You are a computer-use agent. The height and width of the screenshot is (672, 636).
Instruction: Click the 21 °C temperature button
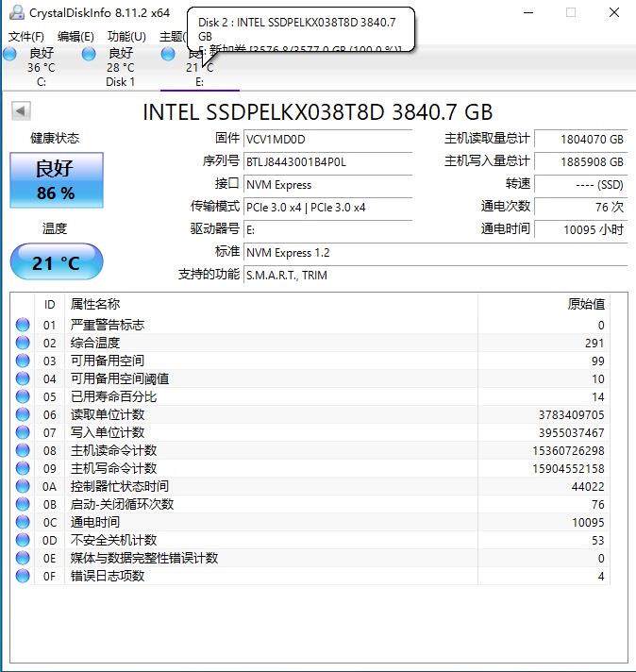pyautogui.click(x=57, y=261)
